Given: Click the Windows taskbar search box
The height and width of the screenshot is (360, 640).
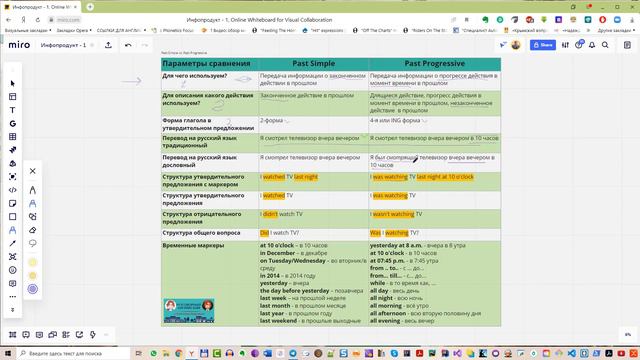Looking at the screenshot, I should pyautogui.click(x=73, y=353).
